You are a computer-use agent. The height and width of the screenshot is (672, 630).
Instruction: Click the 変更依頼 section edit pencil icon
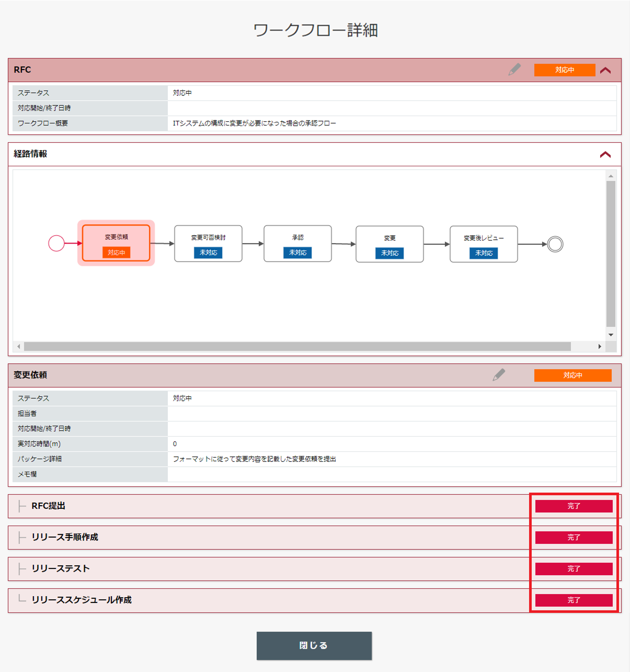[499, 375]
